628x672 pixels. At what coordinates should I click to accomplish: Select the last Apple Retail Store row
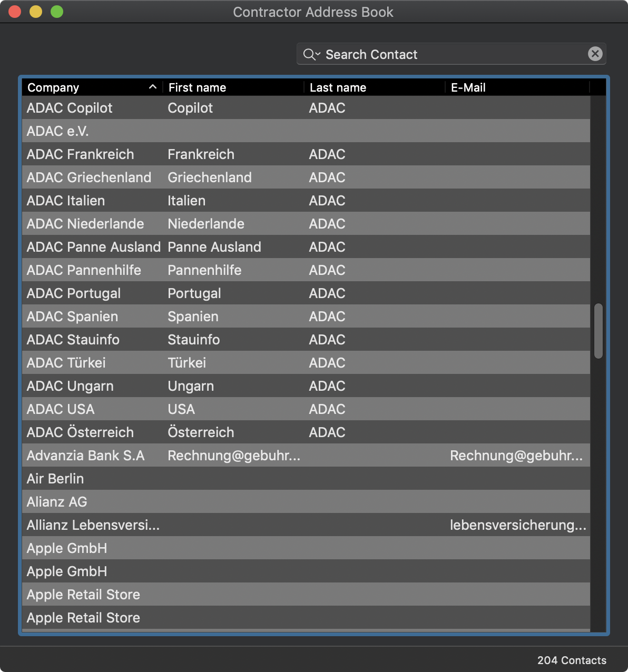coord(306,617)
